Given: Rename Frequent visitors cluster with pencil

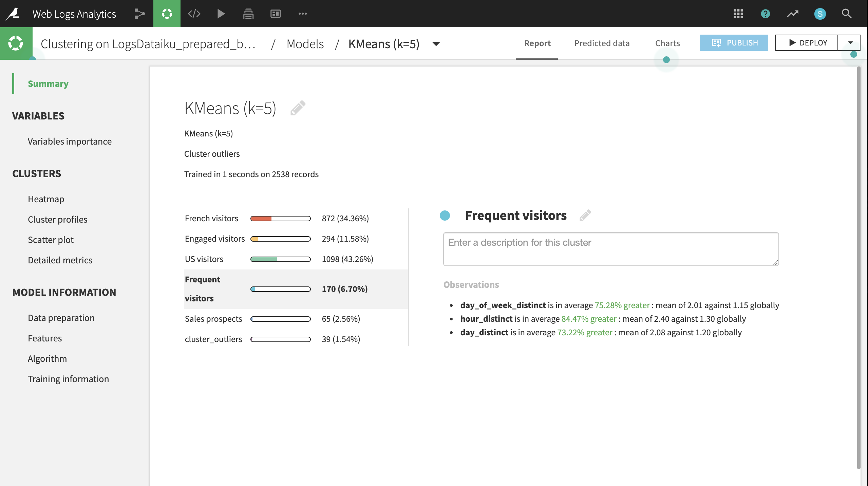Looking at the screenshot, I should point(585,216).
